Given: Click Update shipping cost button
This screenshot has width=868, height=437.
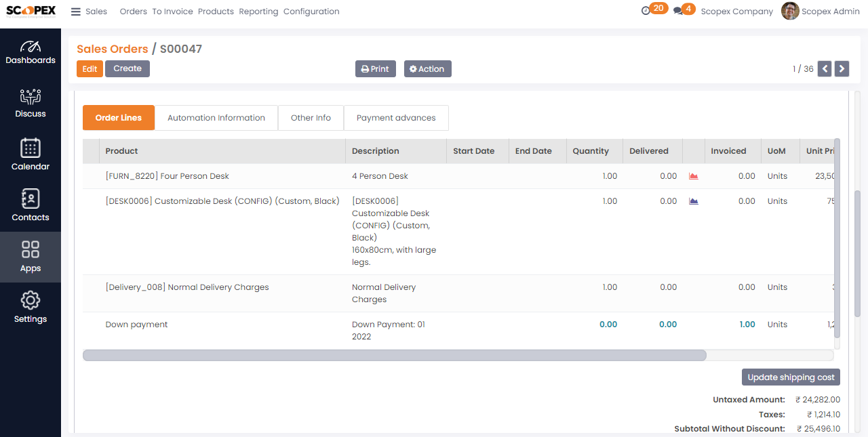Looking at the screenshot, I should [791, 377].
